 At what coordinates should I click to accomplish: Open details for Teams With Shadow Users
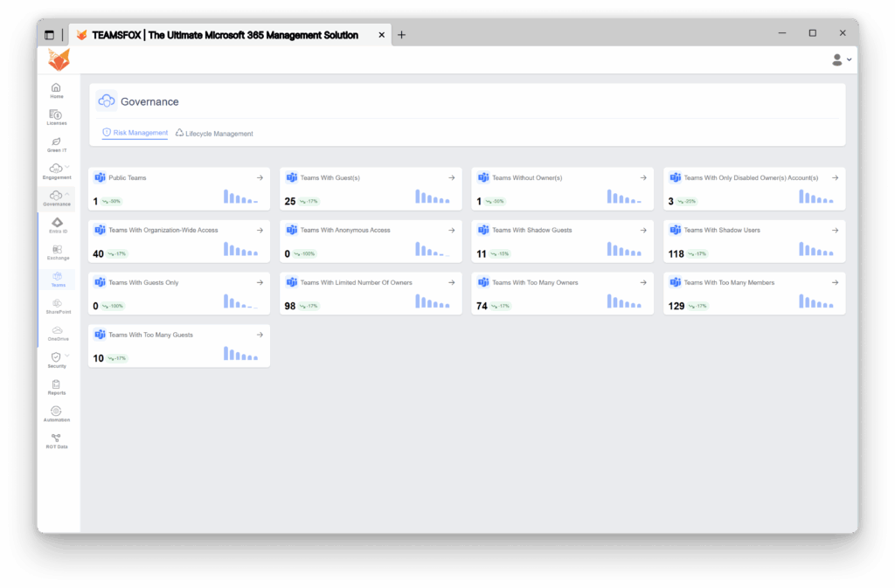coord(836,230)
